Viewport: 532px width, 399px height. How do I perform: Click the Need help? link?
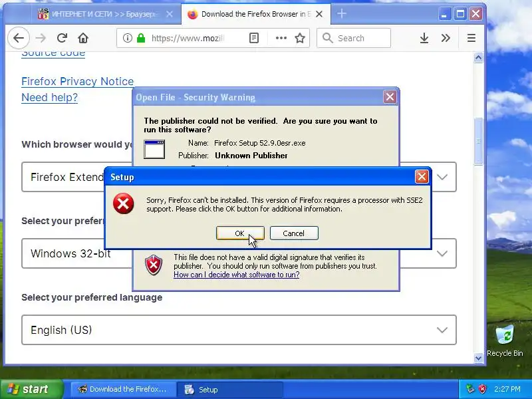tap(49, 97)
